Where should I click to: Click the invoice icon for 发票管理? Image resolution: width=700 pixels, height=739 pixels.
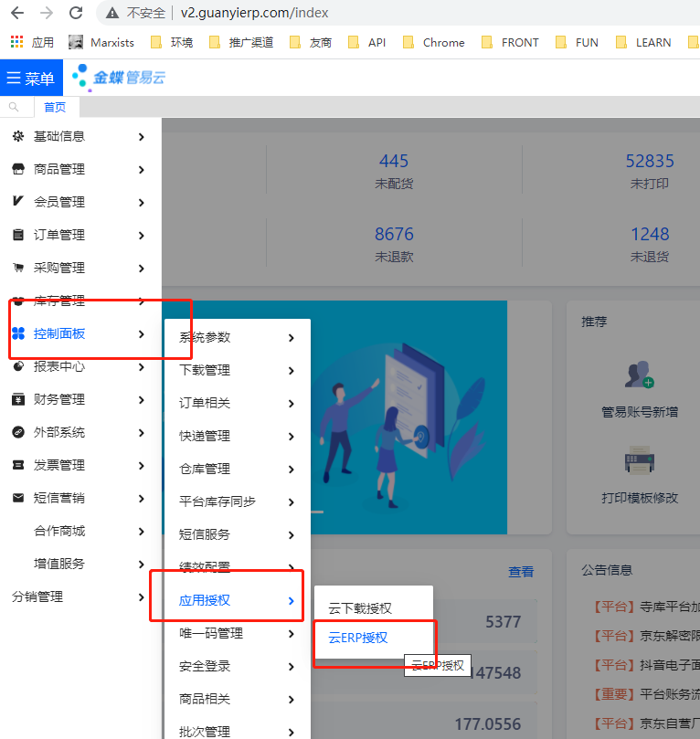[18, 465]
